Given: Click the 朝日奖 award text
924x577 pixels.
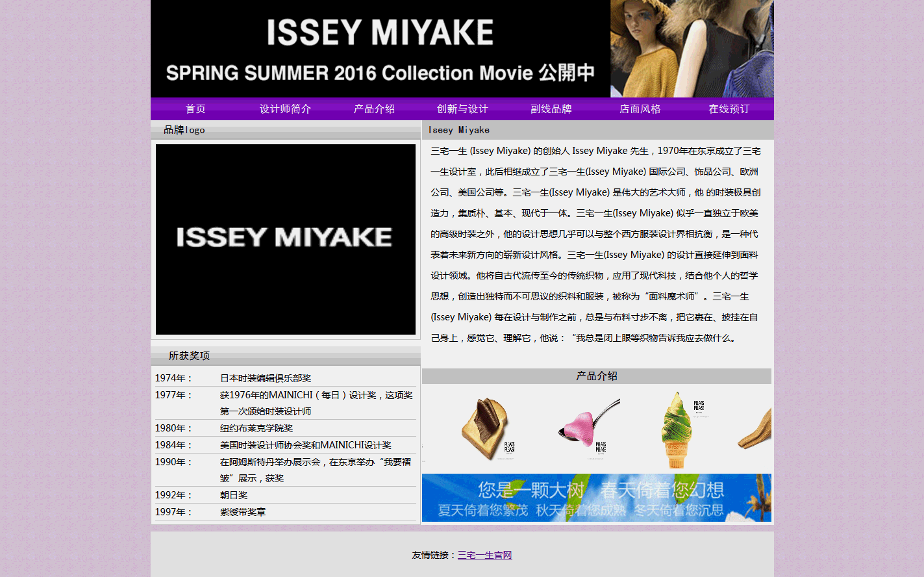Looking at the screenshot, I should 234,495.
